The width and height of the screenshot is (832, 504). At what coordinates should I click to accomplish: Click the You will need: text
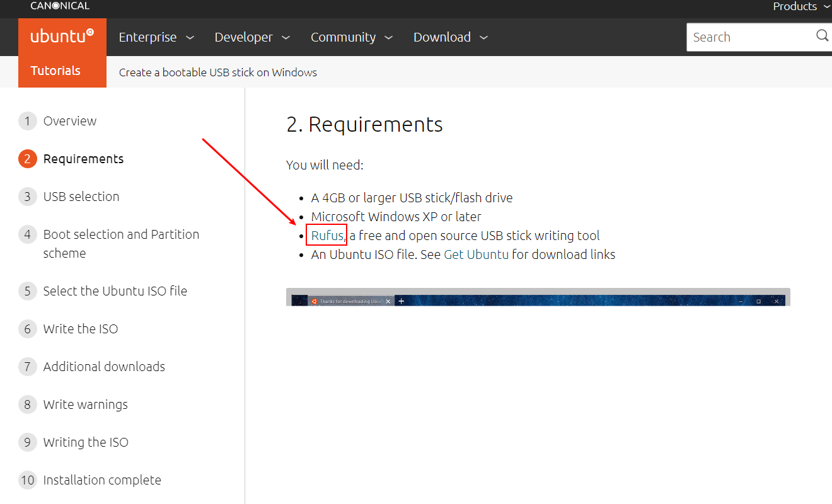tap(325, 165)
